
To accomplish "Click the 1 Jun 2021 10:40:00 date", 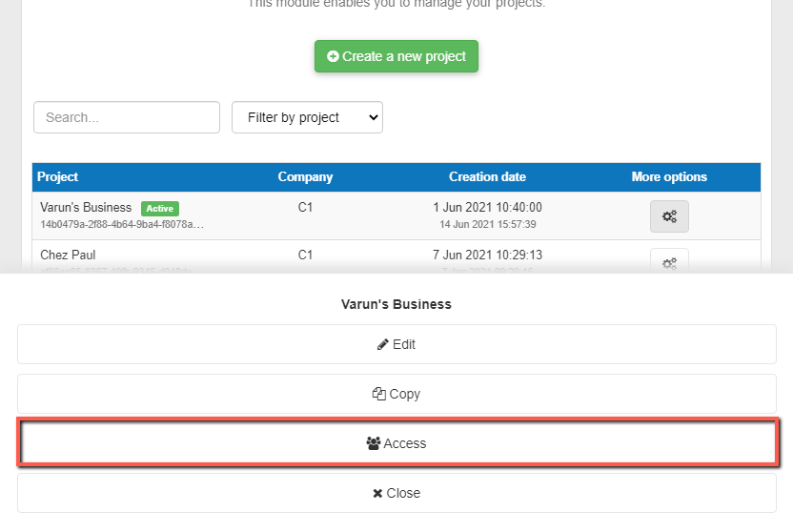I will 487,207.
